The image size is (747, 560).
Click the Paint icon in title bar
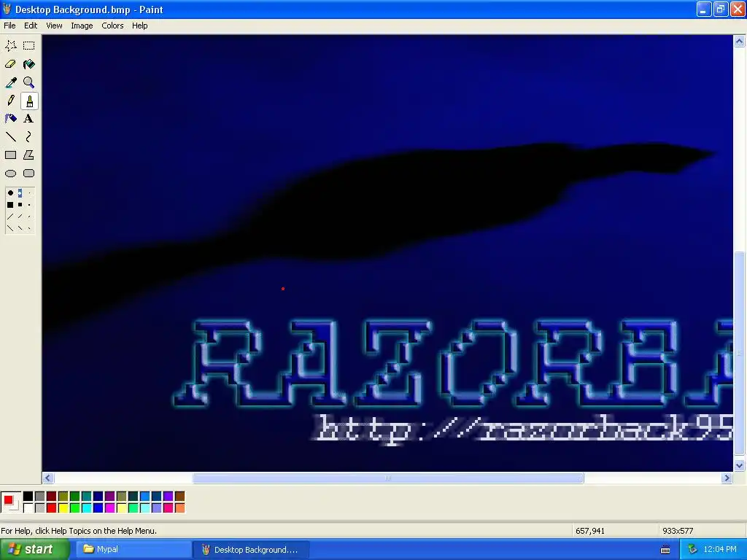(x=7, y=9)
